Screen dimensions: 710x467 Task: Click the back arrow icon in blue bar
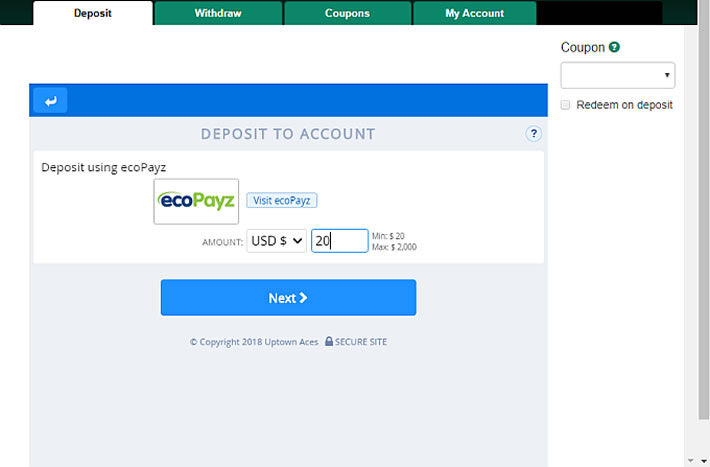(x=50, y=100)
